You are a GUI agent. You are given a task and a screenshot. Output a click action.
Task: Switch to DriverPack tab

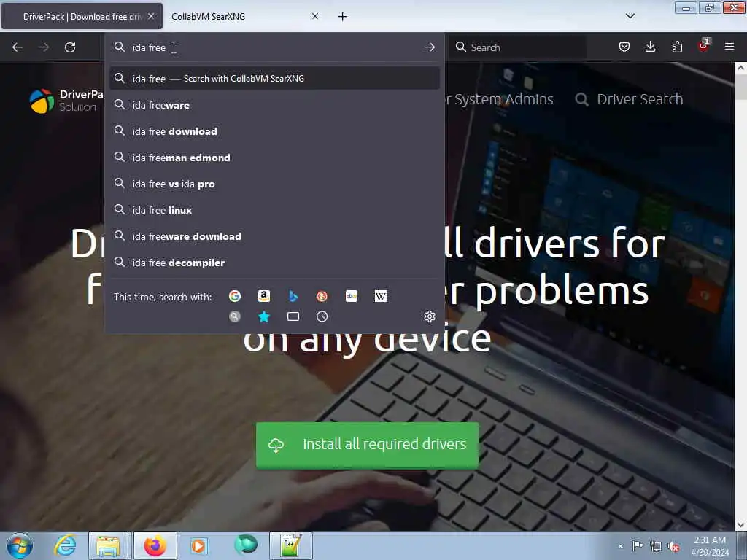coord(82,16)
